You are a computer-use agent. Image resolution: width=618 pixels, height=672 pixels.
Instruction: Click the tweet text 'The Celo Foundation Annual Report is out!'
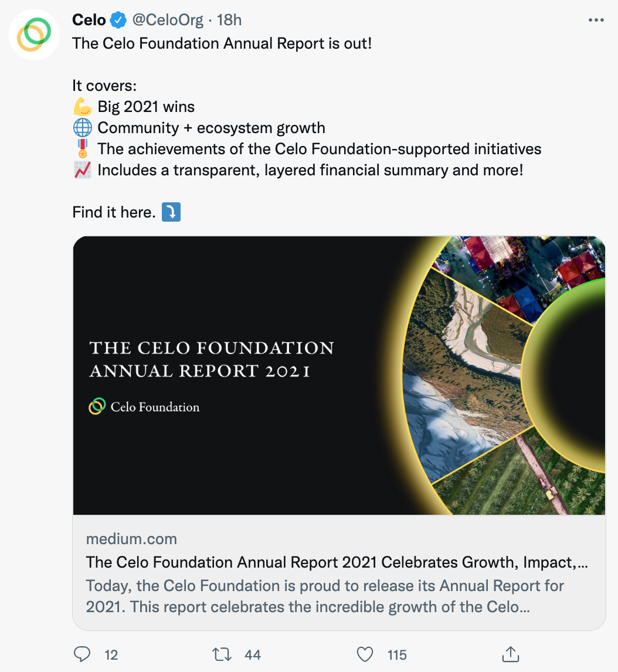coord(222,43)
